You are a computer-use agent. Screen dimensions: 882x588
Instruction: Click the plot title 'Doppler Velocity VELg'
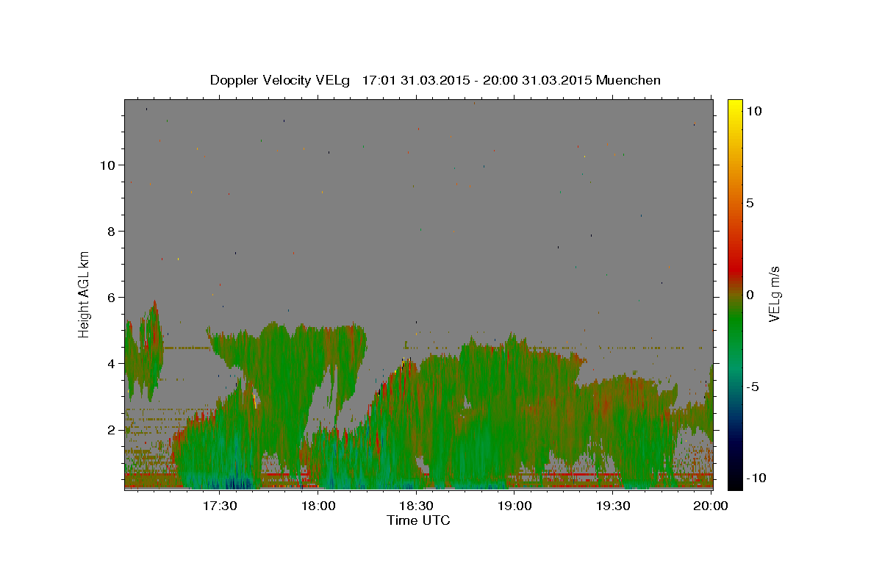280,80
